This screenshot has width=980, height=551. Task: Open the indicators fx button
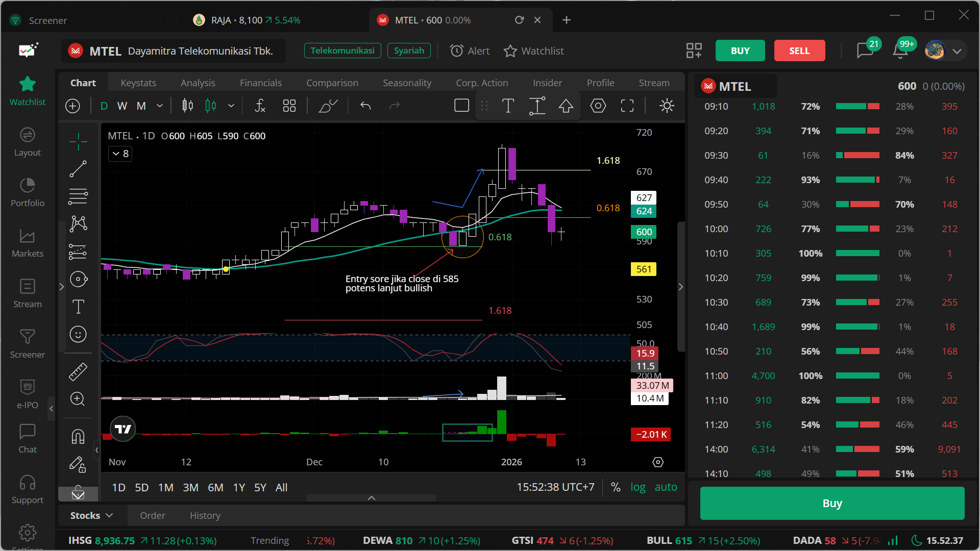260,106
